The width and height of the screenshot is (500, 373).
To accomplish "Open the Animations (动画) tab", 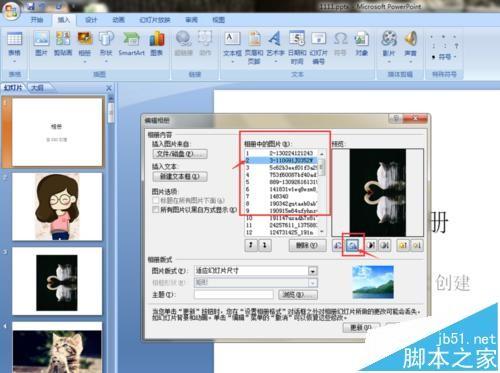I will [118, 20].
